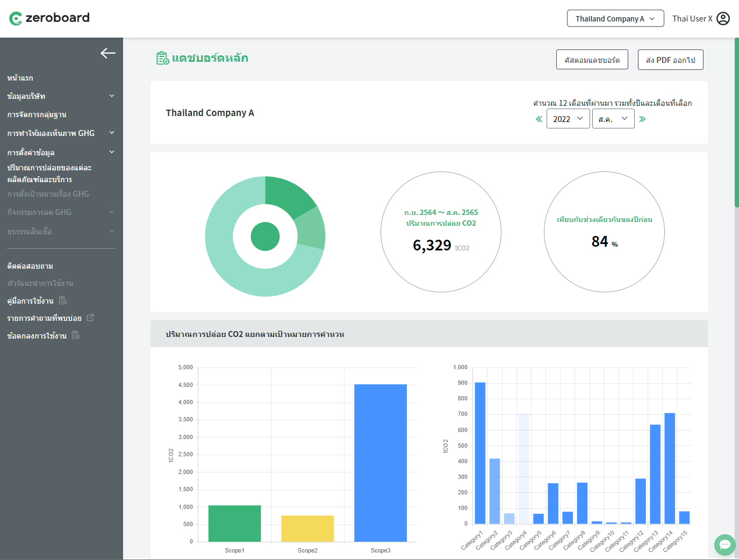Click the คัสตอมแดชบอร์ด button
Screen dimensions: 739x560
(x=592, y=60)
